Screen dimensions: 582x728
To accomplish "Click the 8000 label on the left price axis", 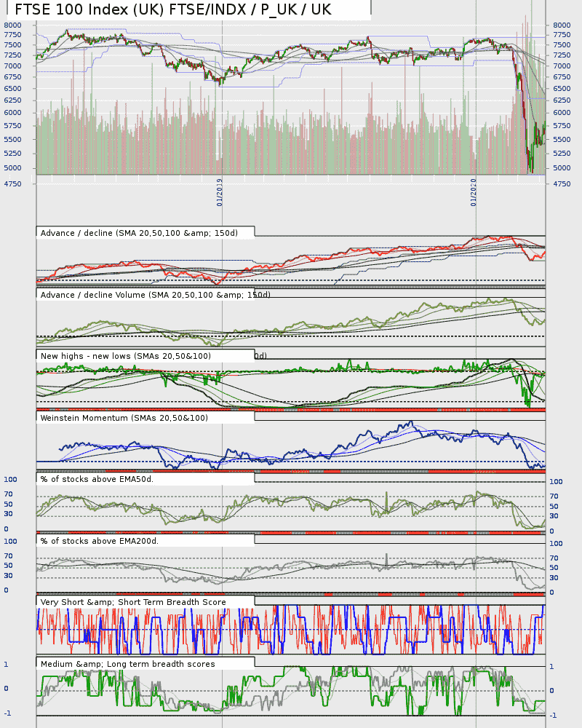I will click(12, 25).
